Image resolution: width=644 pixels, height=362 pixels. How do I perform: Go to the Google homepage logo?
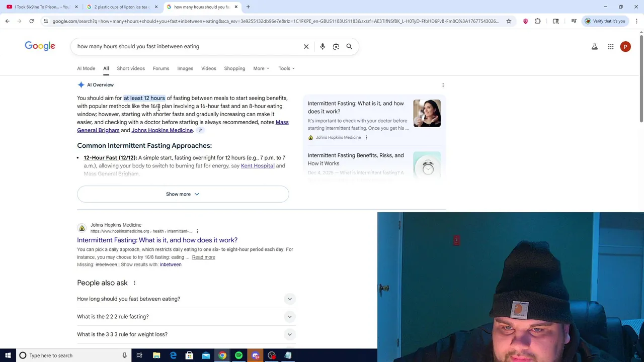(x=40, y=46)
